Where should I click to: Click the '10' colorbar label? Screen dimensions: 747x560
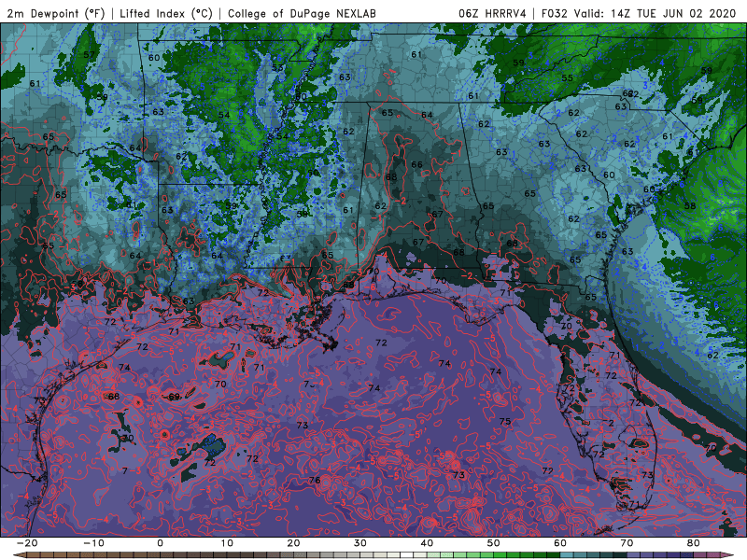(227, 543)
